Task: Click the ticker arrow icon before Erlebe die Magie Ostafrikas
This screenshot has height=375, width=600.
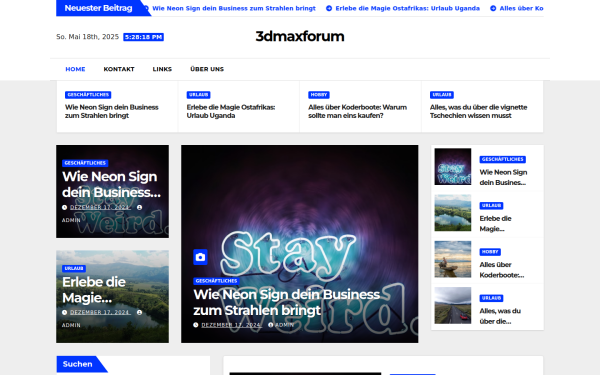Action: click(x=329, y=8)
